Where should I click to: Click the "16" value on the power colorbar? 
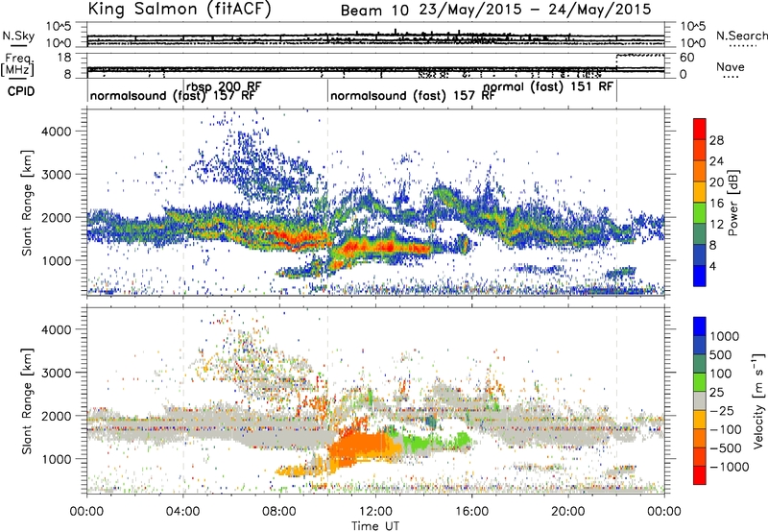coord(716,204)
